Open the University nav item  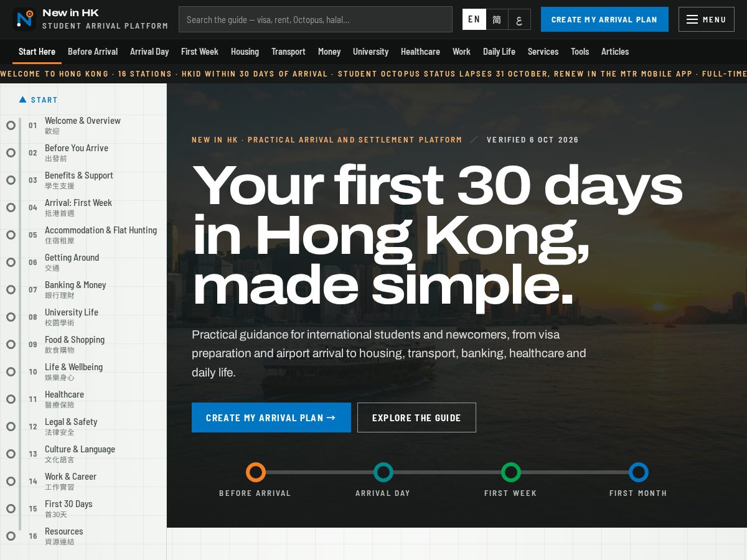pos(370,52)
